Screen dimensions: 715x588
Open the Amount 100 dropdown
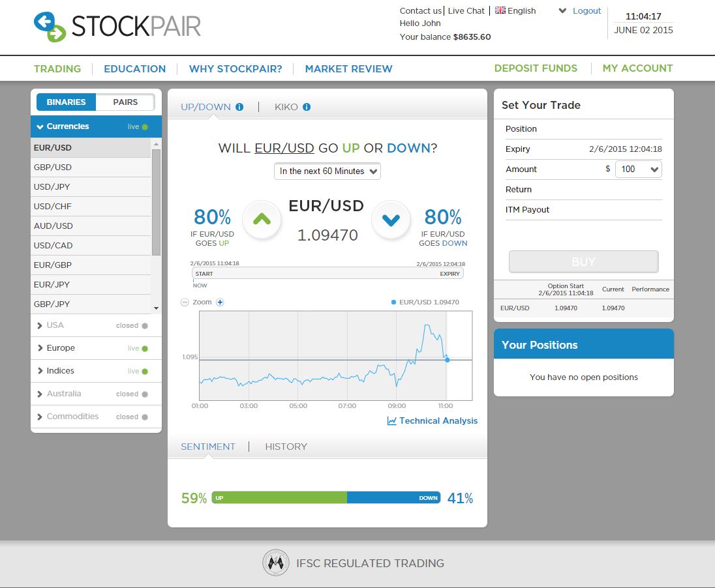[639, 169]
